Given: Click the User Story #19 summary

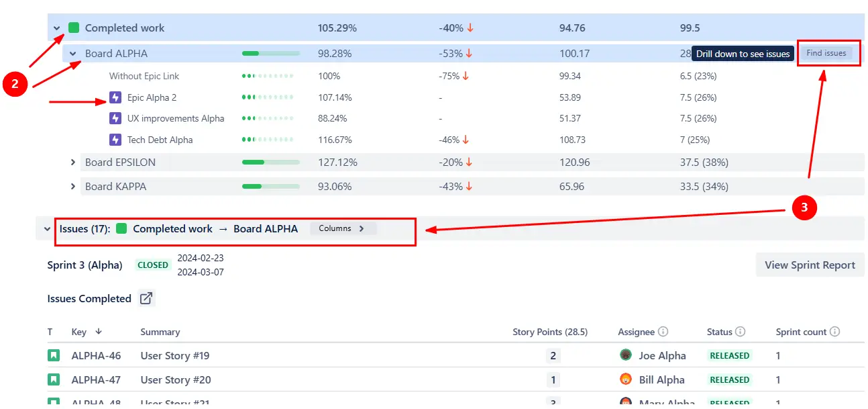Looking at the screenshot, I should tap(175, 356).
